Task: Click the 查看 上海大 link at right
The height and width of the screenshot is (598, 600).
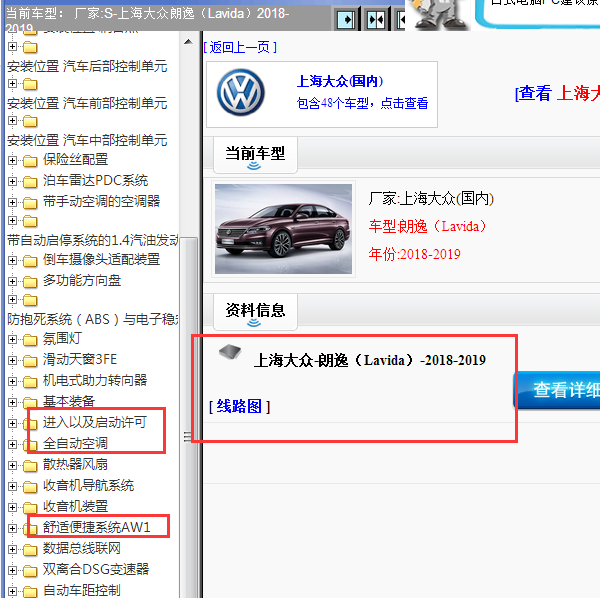Action: pyautogui.click(x=557, y=93)
